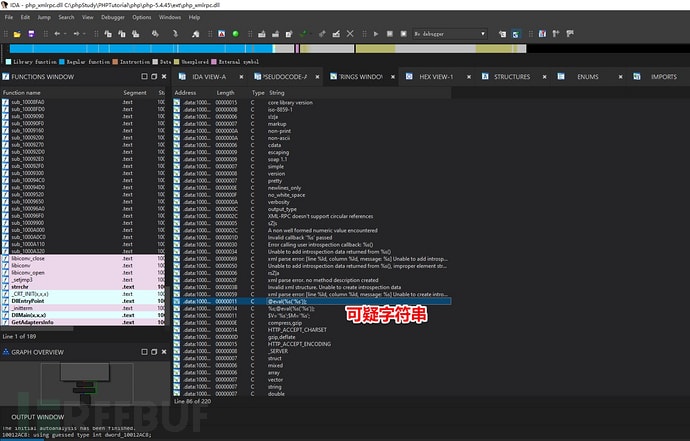This screenshot has width=690, height=441.
Task: Open the Search menu
Action: (x=66, y=17)
